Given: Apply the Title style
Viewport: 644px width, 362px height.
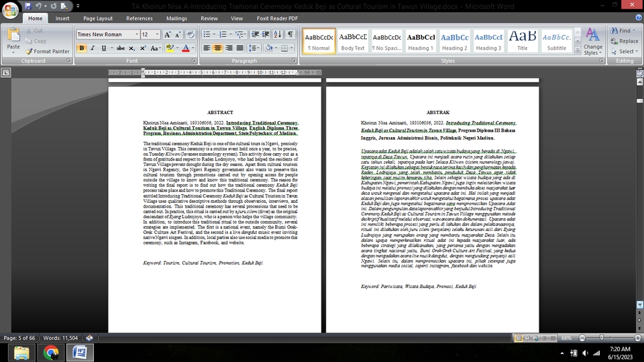Looking at the screenshot, I should 523,41.
